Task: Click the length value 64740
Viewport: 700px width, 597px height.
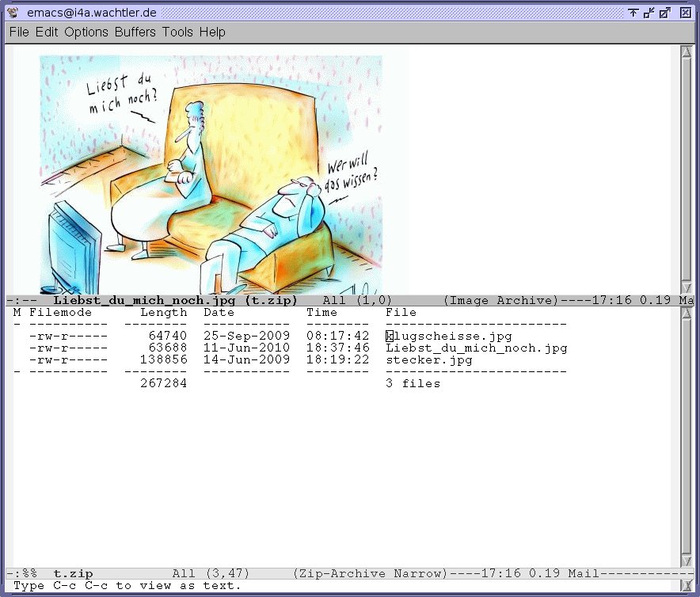Action: point(167,336)
